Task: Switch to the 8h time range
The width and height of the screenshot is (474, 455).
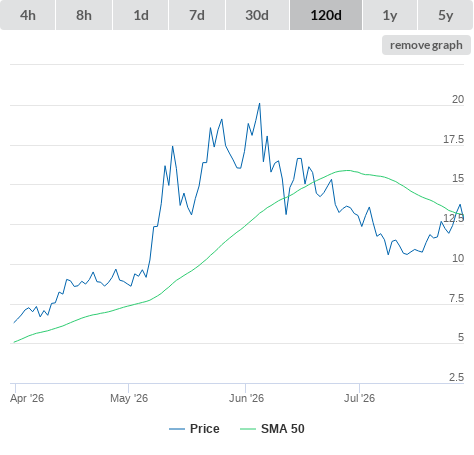Action: 84,15
